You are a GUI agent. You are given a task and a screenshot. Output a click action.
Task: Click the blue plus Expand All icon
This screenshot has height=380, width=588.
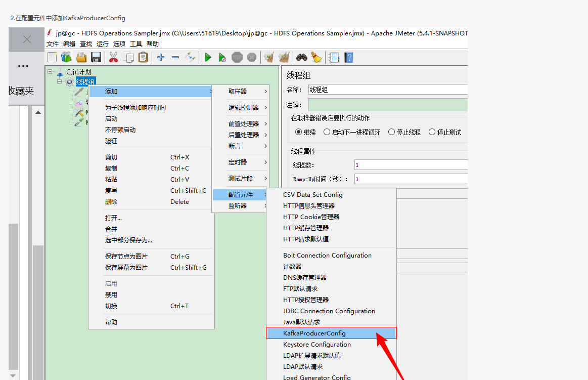[161, 57]
